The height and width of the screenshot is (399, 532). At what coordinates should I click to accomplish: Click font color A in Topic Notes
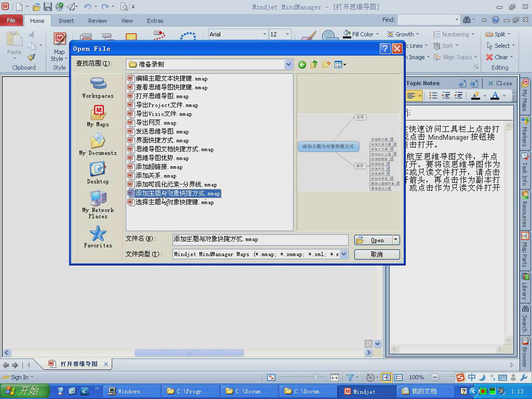click(x=495, y=96)
